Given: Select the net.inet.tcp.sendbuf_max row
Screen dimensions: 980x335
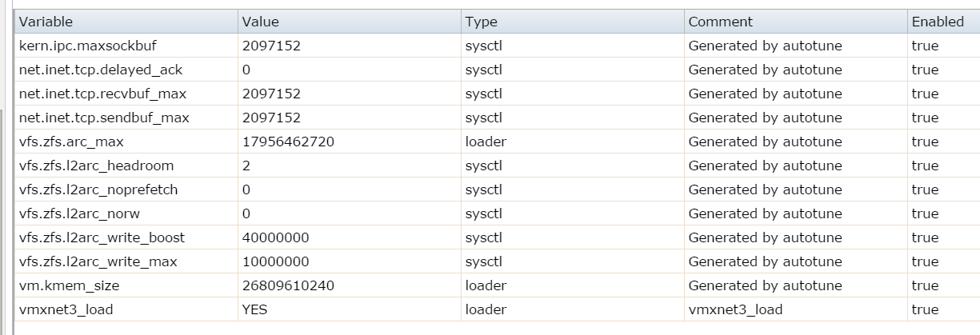Looking at the screenshot, I should click(x=104, y=118).
